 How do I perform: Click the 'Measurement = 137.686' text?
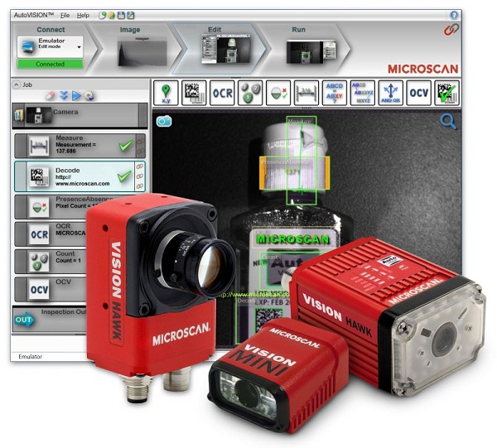click(75, 147)
